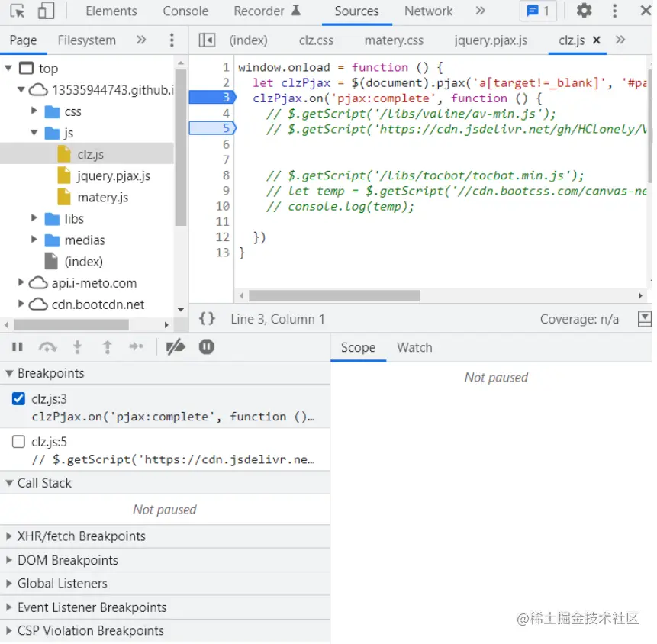Switch to the jquery.pjax.js editor tab
The height and width of the screenshot is (644, 657).
point(491,40)
